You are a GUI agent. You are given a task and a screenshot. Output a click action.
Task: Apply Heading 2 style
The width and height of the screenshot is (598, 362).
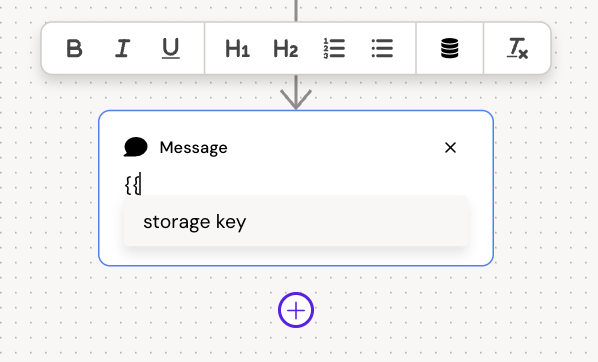(x=285, y=48)
